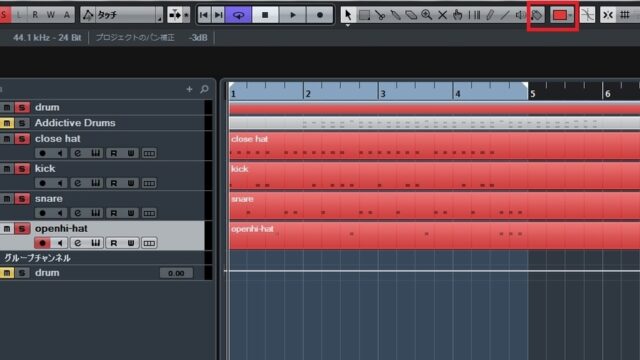Click bar 3 on the ruler
Screen dimensions: 640x360
(x=382, y=94)
